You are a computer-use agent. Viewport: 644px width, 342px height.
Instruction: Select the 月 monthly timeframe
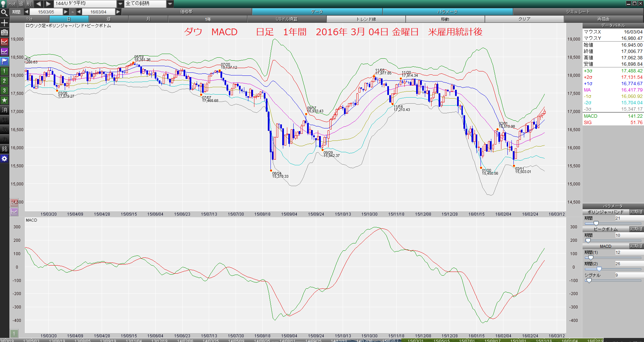click(148, 19)
